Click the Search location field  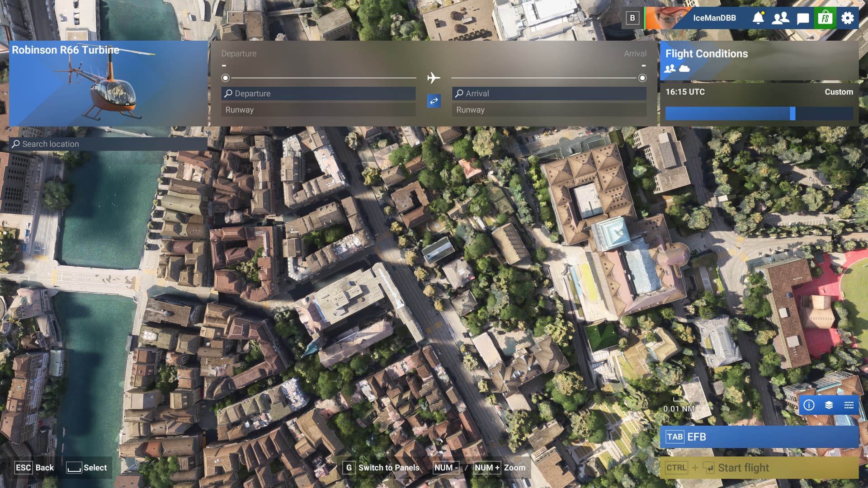tap(108, 144)
